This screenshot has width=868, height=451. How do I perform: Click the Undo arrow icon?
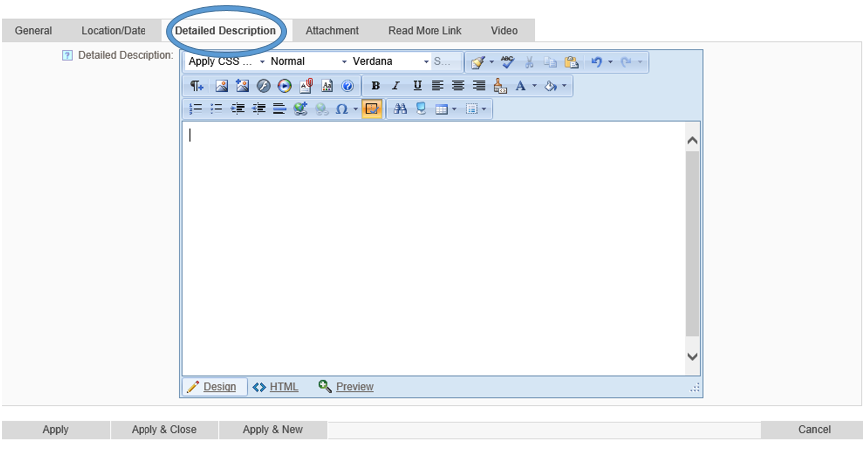[x=596, y=62]
